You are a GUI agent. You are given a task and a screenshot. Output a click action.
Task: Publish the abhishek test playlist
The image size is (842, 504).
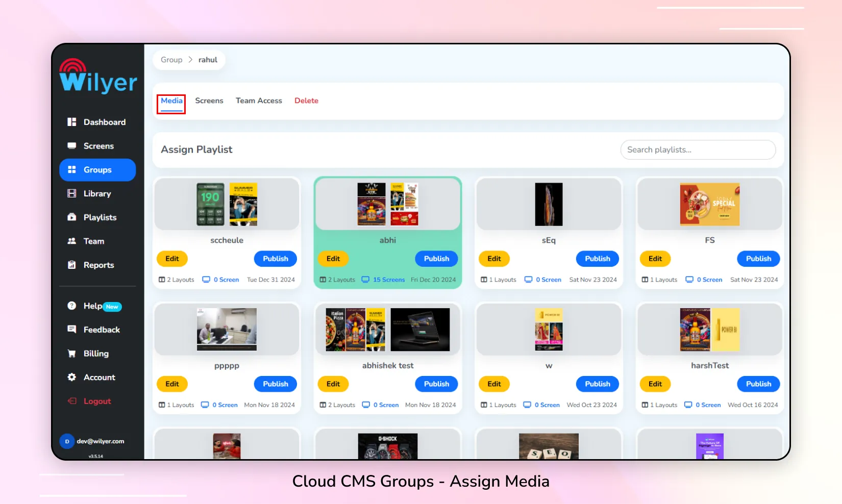436,384
